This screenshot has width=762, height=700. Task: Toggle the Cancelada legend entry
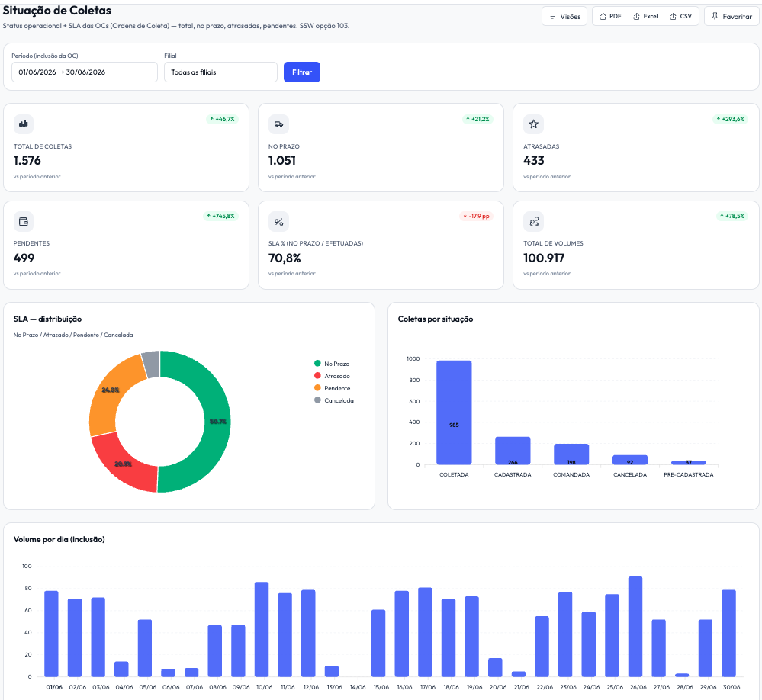(334, 400)
